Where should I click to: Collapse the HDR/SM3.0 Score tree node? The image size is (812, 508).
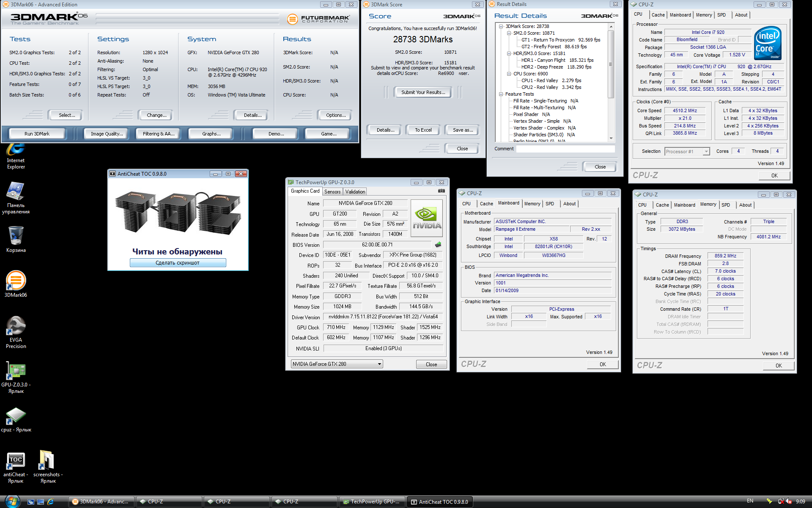pos(509,53)
